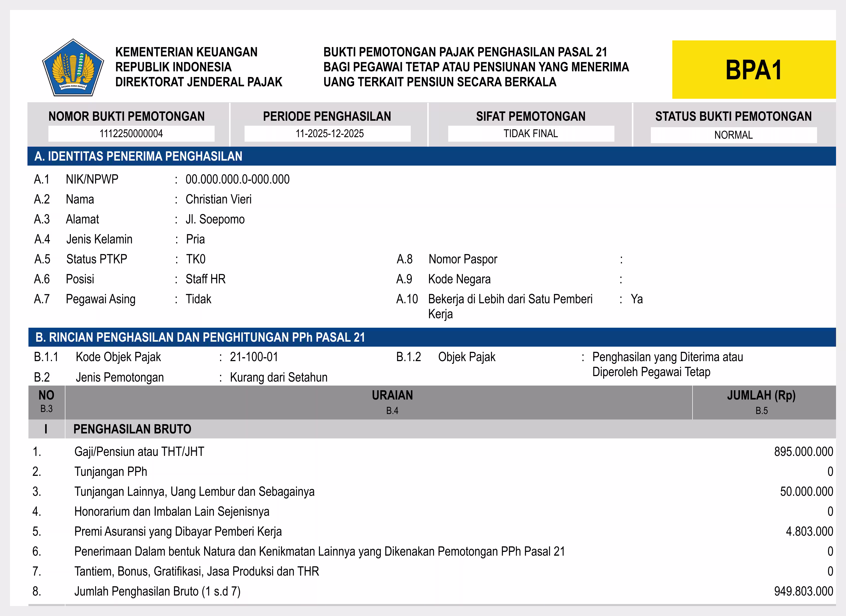Click the 'Ya' value for A.10
The width and height of the screenshot is (846, 616).
[x=637, y=299]
